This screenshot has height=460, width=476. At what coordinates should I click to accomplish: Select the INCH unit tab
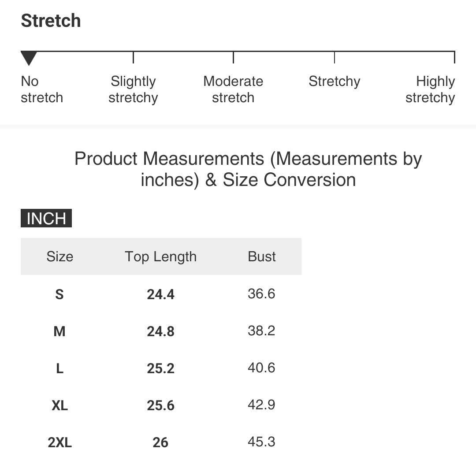[x=46, y=218]
